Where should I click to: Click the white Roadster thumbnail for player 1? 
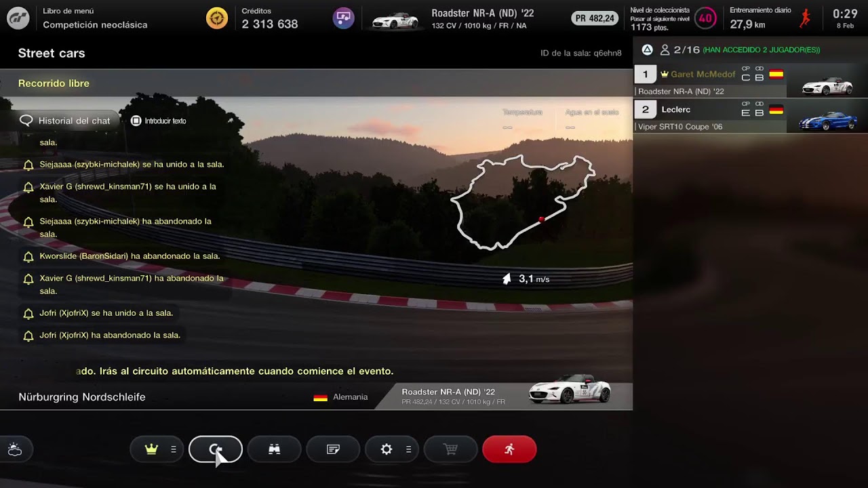coord(827,85)
